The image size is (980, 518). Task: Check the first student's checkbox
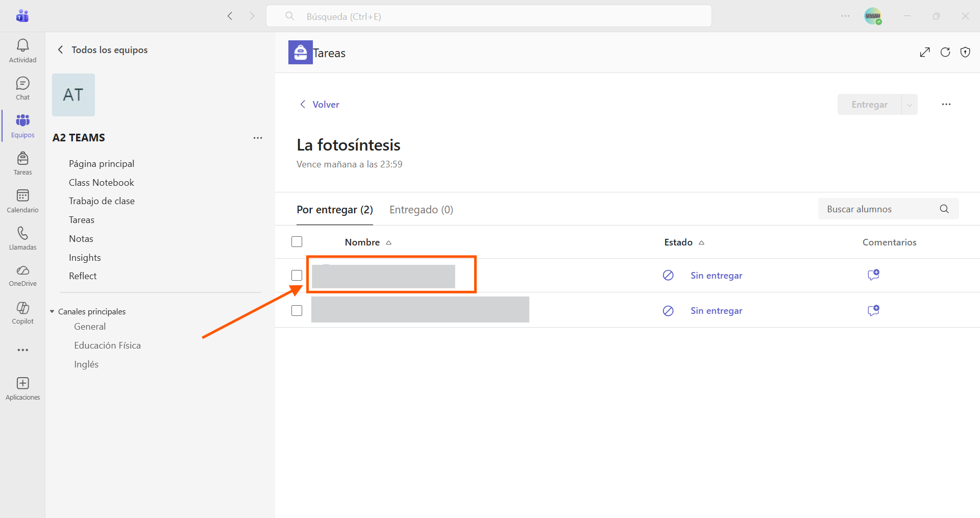click(x=297, y=275)
